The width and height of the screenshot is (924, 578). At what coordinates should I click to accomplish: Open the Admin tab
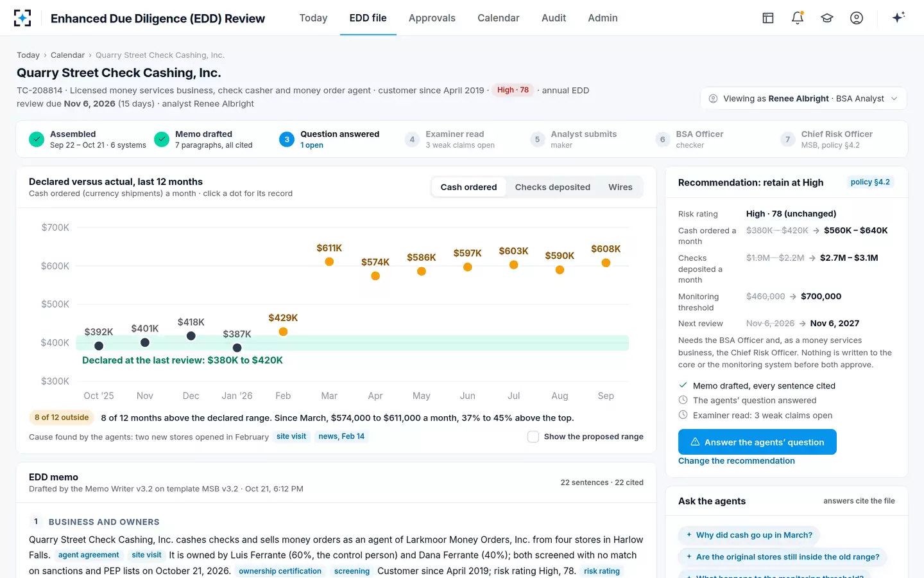pyautogui.click(x=603, y=18)
